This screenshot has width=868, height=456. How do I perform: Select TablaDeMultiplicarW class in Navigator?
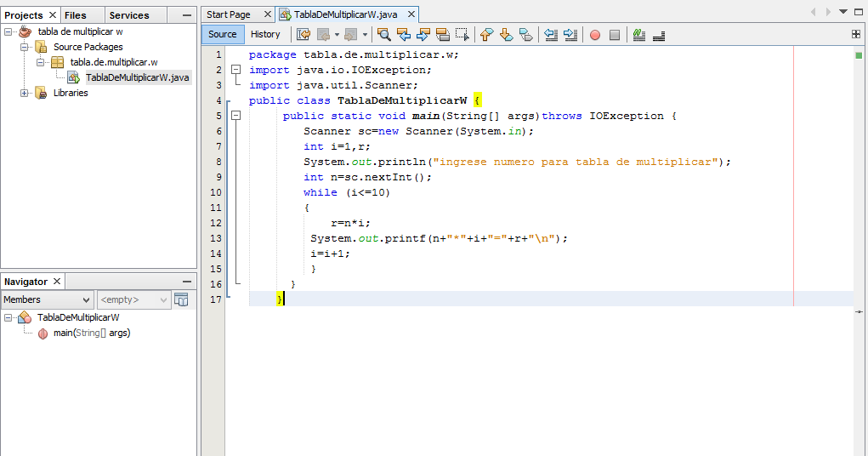[78, 317]
